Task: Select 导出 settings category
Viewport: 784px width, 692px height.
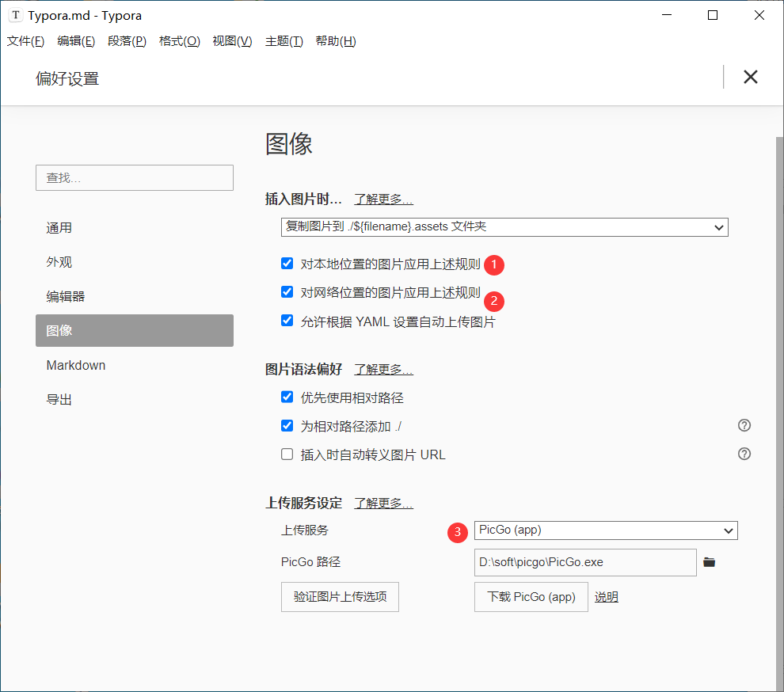Action: [135, 400]
